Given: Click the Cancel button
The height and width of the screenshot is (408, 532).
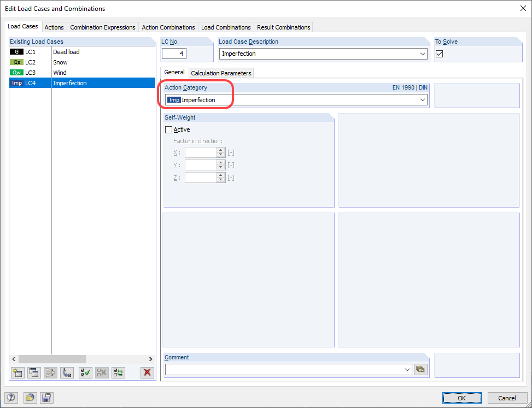Looking at the screenshot, I should [507, 398].
